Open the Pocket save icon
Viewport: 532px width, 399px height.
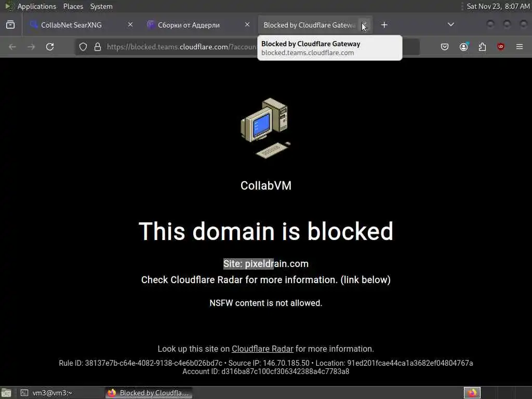[445, 47]
